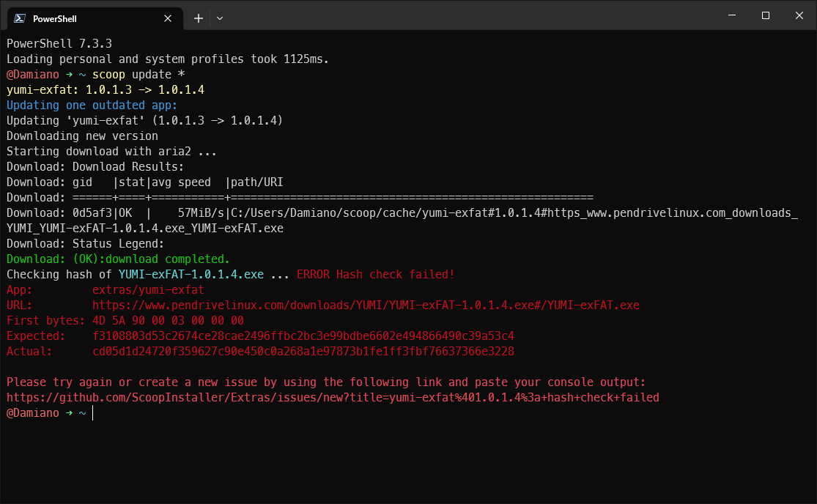
Task: Click cyan 'YUMI-exFAT-1.0.1.4.exe' filename
Action: pyautogui.click(x=191, y=275)
